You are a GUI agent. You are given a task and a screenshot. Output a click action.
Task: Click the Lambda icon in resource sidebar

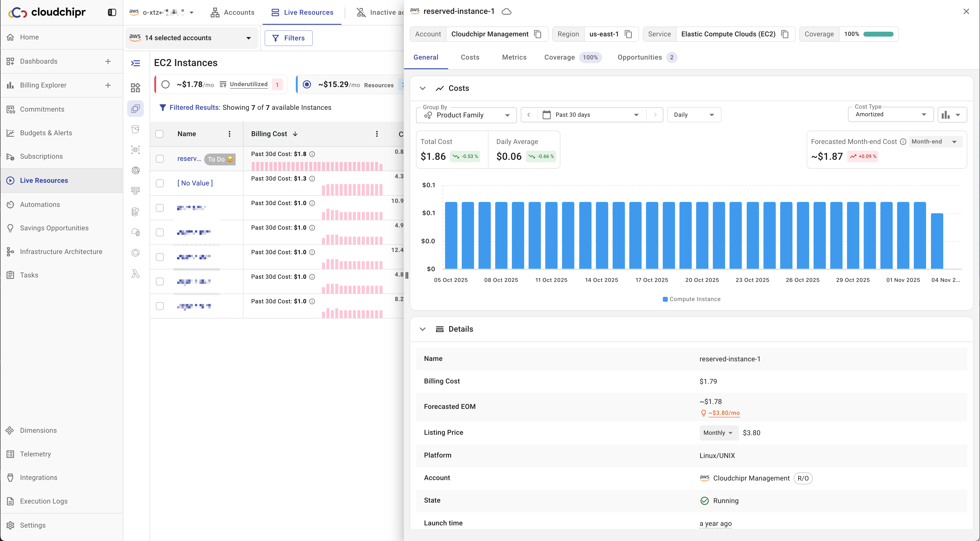[x=135, y=274]
